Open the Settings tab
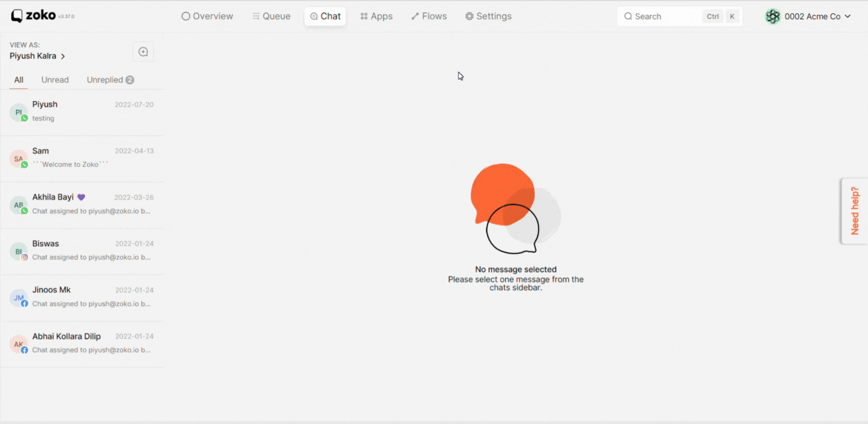868x424 pixels. click(x=488, y=16)
